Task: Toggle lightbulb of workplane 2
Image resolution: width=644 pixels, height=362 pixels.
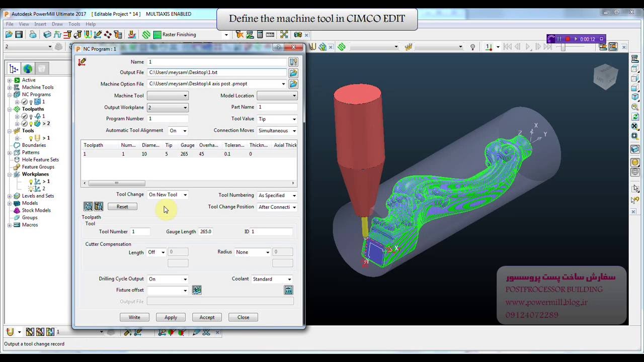Action: [x=31, y=189]
